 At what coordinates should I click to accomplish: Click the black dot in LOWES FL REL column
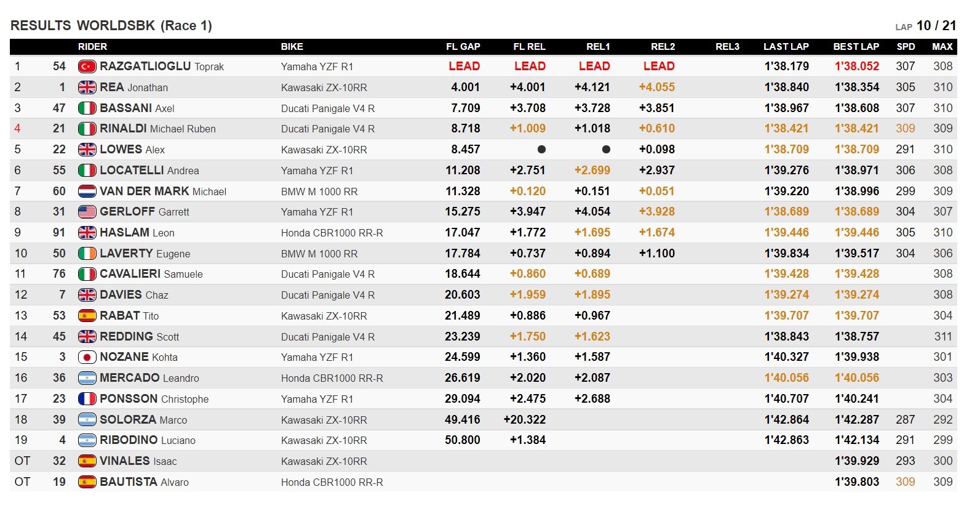pos(541,150)
